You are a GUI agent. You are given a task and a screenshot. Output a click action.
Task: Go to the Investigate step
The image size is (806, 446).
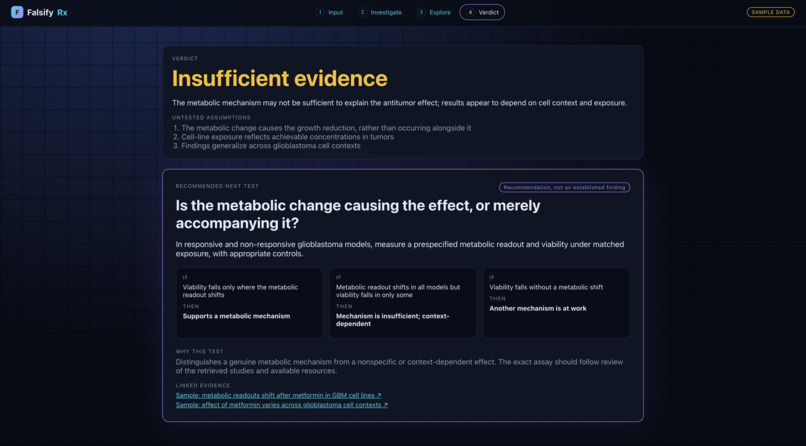(380, 12)
